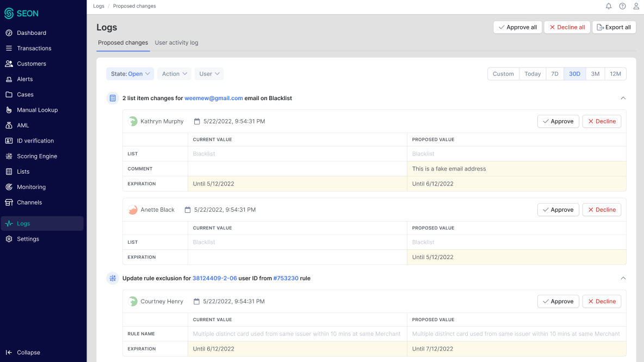Viewport: 644px width, 362px height.
Task: Open Manual Lookup in sidebar
Action: click(x=37, y=110)
